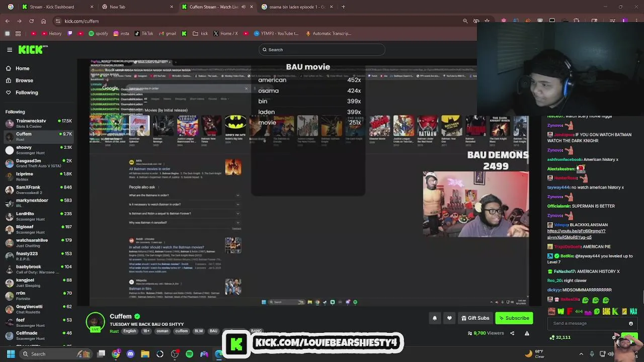
Task: Open the gmail bookmark
Action: click(x=168, y=34)
